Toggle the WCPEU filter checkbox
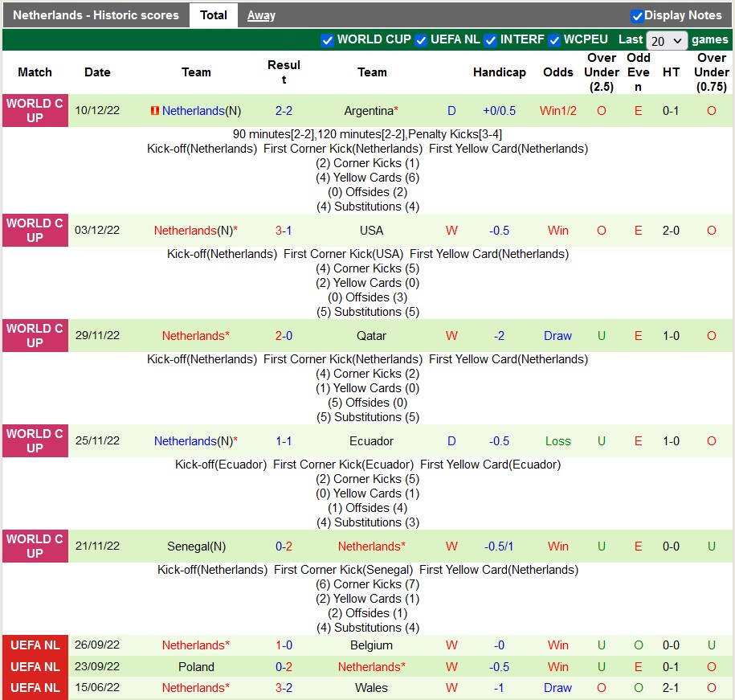This screenshot has width=735, height=700. (x=554, y=40)
